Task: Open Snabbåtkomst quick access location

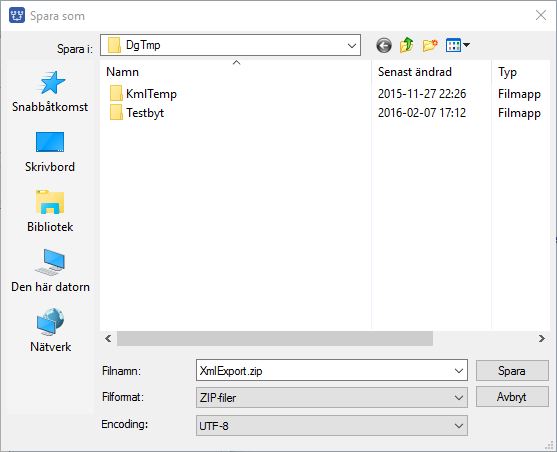Action: tap(50, 91)
